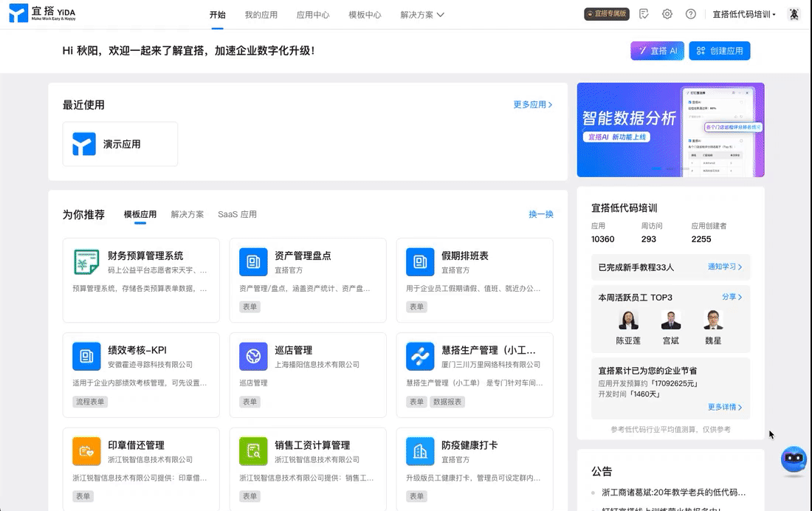Click the 巡店管理 title text
Viewport: 812px width, 511px height.
point(294,350)
